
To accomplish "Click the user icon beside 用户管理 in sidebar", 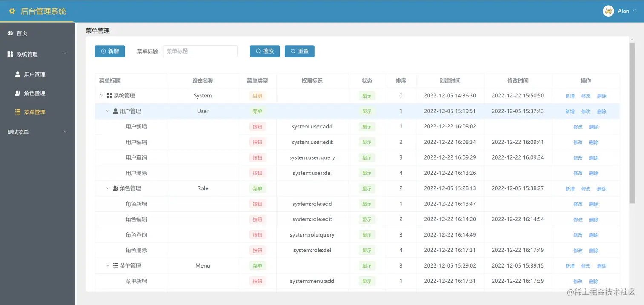I will pos(17,74).
